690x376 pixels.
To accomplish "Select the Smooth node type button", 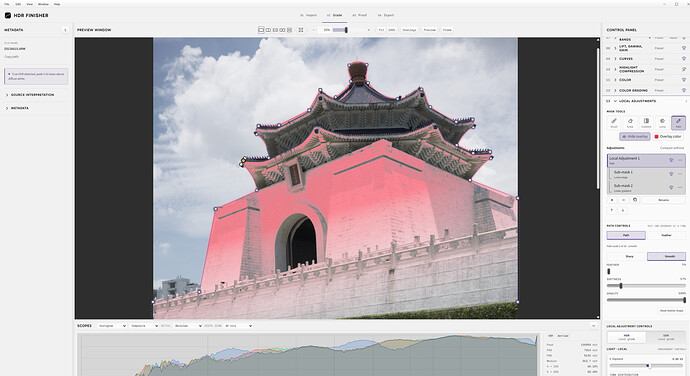I will (666, 256).
